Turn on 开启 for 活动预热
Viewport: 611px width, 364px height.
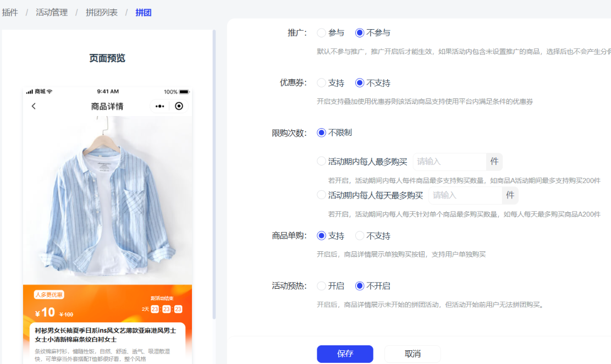pyautogui.click(x=322, y=286)
